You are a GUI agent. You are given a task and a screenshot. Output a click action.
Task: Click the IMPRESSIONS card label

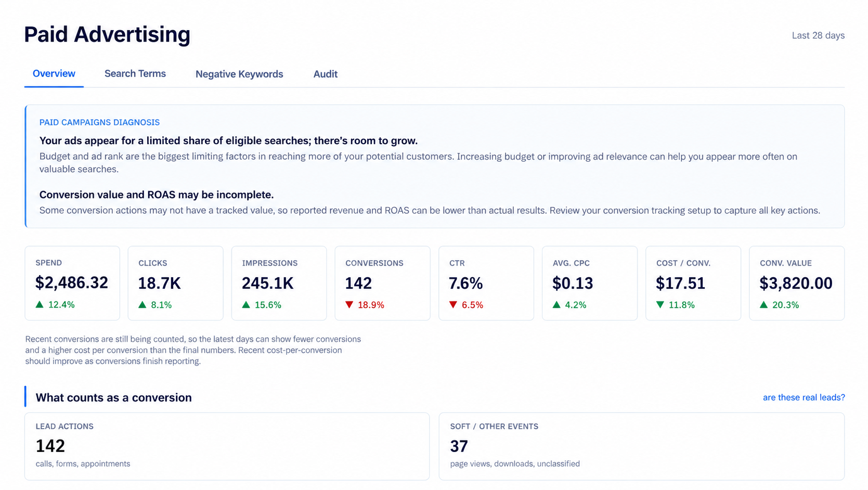point(269,263)
